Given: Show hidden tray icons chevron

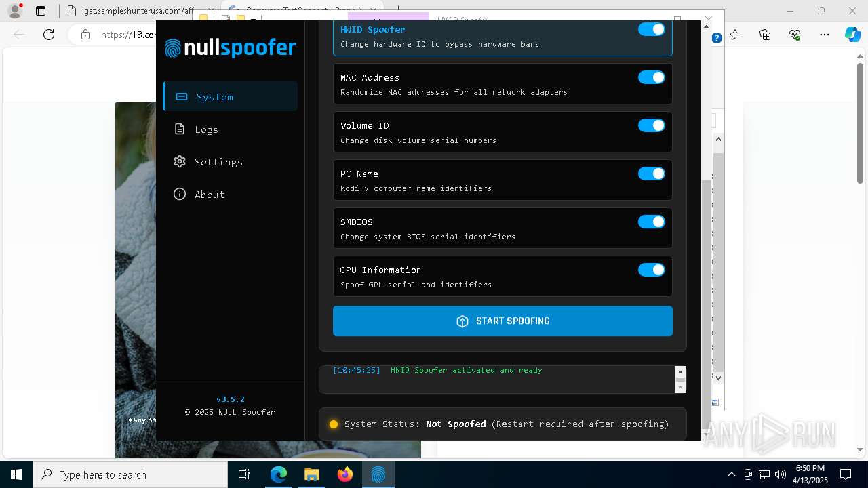Looking at the screenshot, I should 731,474.
